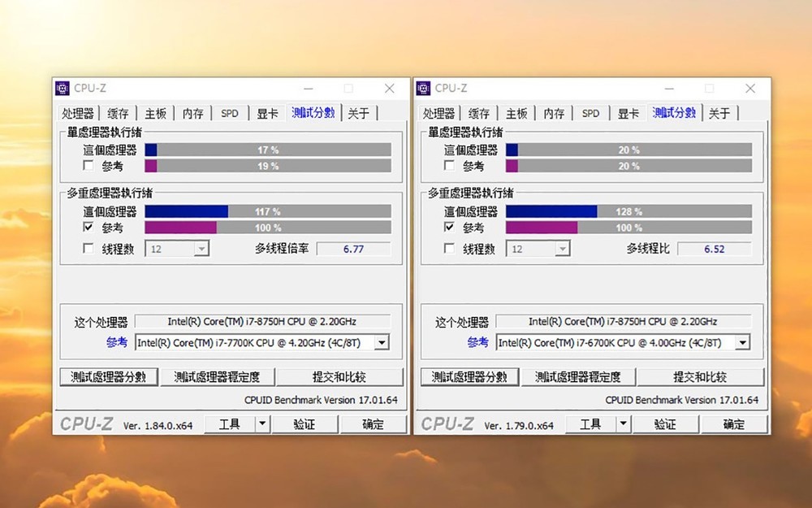Click 确定 button in left CPU-Z window
The height and width of the screenshot is (508, 812).
(373, 424)
